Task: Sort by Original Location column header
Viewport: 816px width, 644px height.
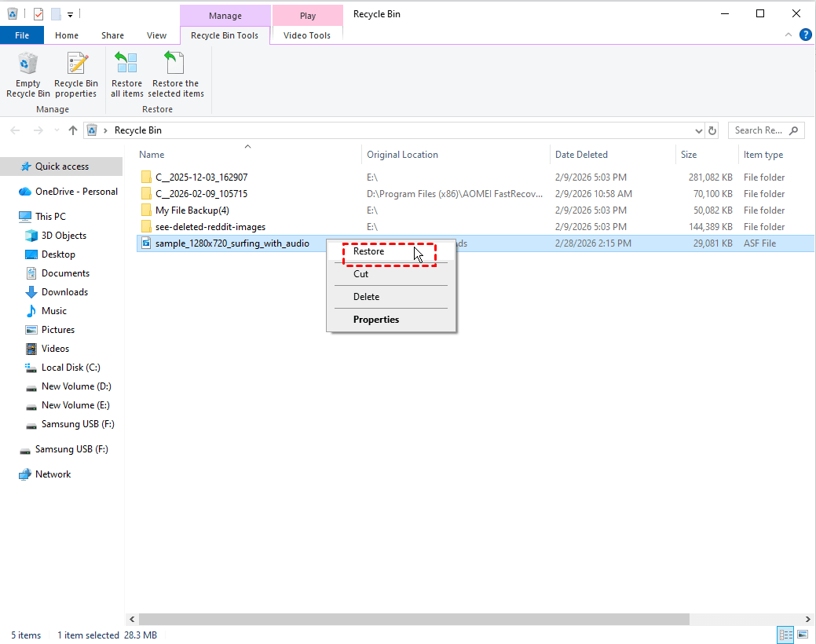Action: pyautogui.click(x=456, y=155)
